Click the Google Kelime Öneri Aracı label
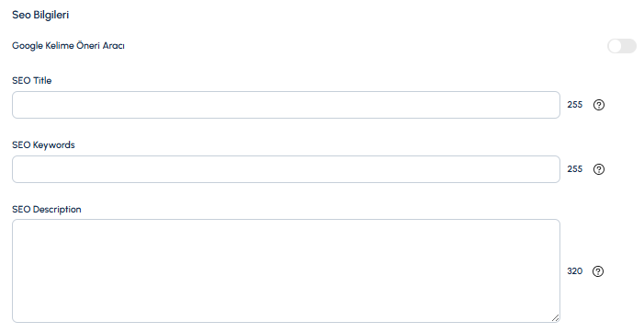This screenshot has width=644, height=333. tap(68, 46)
